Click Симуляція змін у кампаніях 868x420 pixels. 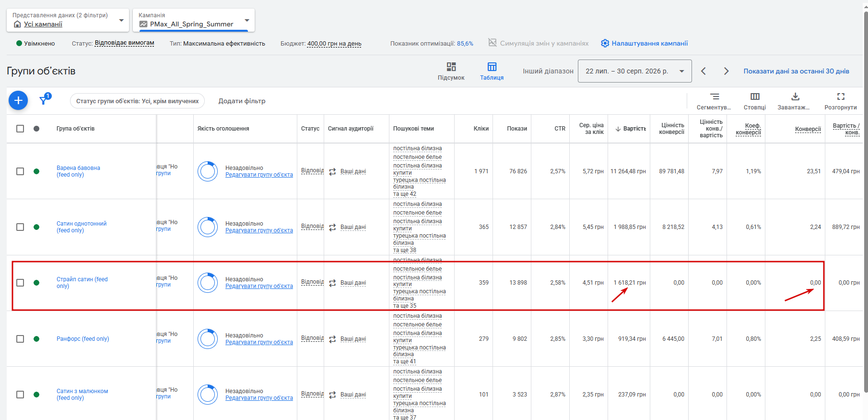pyautogui.click(x=539, y=43)
